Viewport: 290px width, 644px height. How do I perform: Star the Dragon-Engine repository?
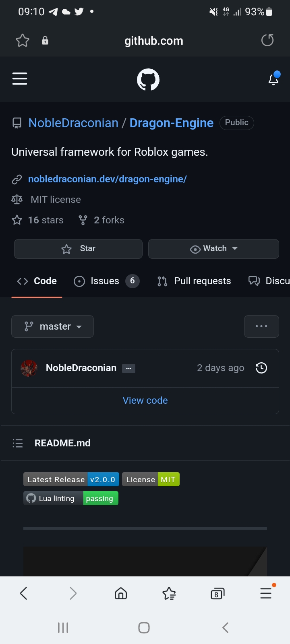tap(78, 249)
